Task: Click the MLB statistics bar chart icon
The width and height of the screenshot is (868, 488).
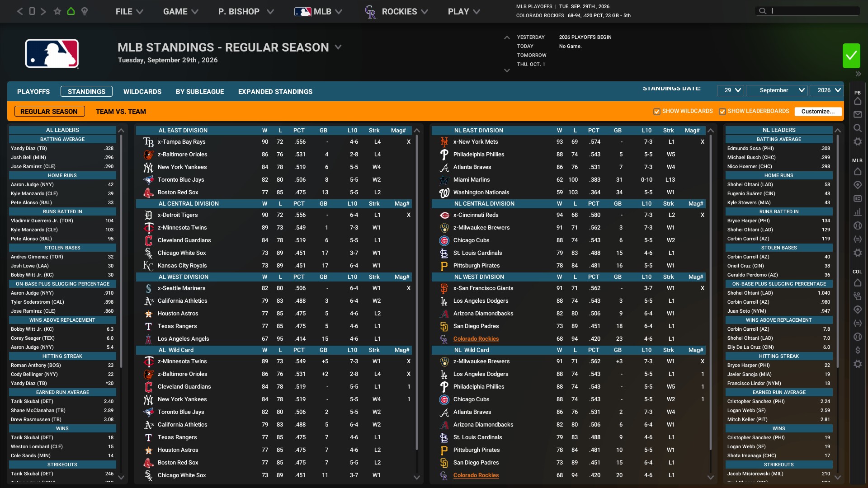Action: coord(858,212)
